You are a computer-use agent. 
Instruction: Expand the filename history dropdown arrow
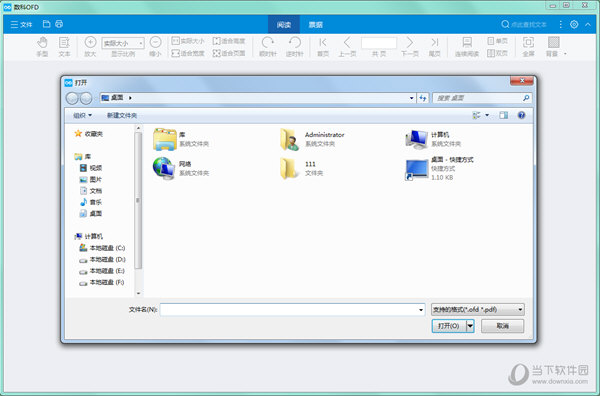[x=421, y=310]
